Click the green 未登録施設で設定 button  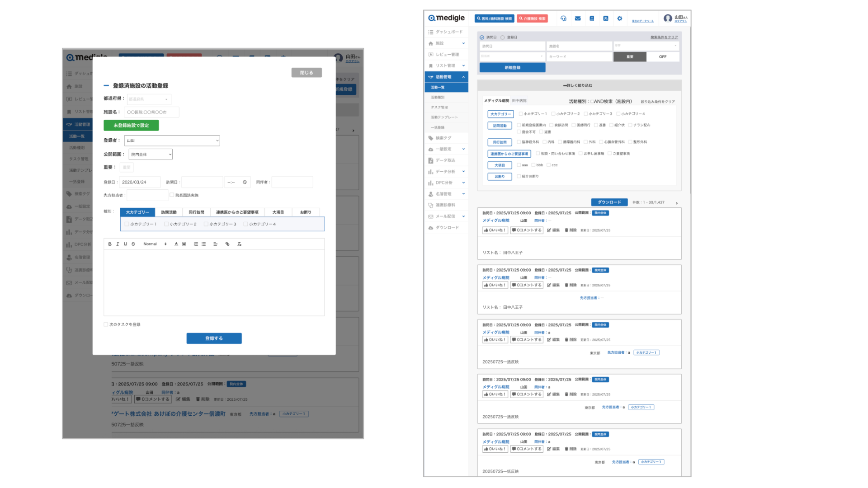[131, 125]
